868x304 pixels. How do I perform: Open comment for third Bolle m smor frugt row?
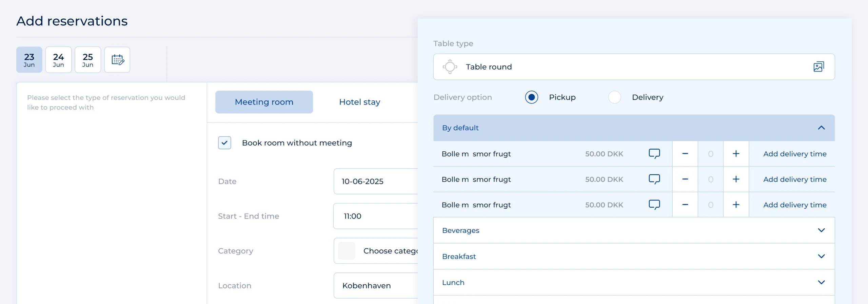point(654,205)
